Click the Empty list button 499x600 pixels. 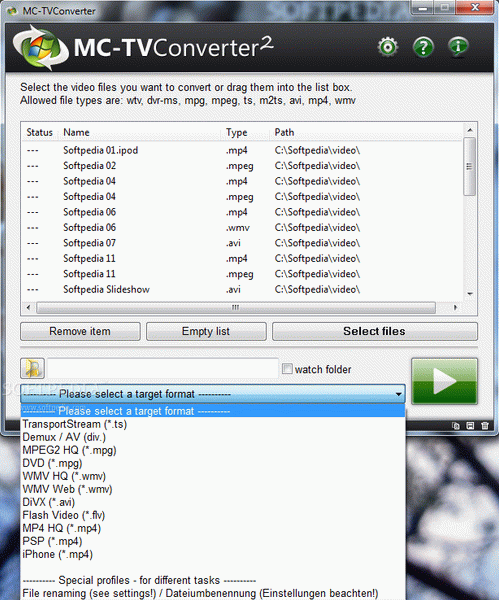[206, 331]
